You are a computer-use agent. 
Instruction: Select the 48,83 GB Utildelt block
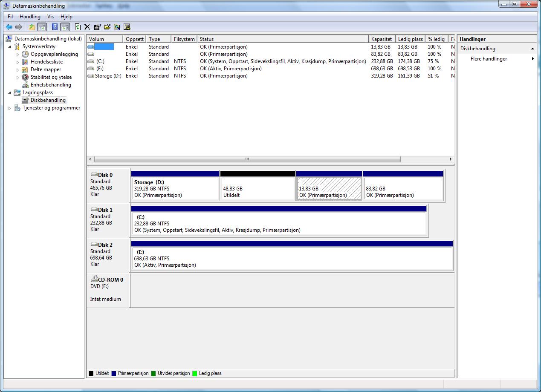click(x=258, y=186)
